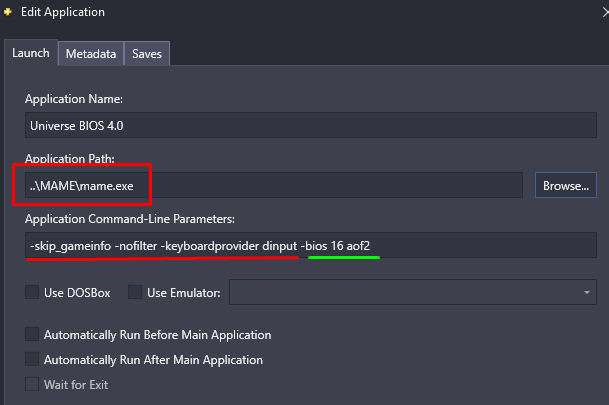Click the Edit Application title bar text

(x=63, y=12)
